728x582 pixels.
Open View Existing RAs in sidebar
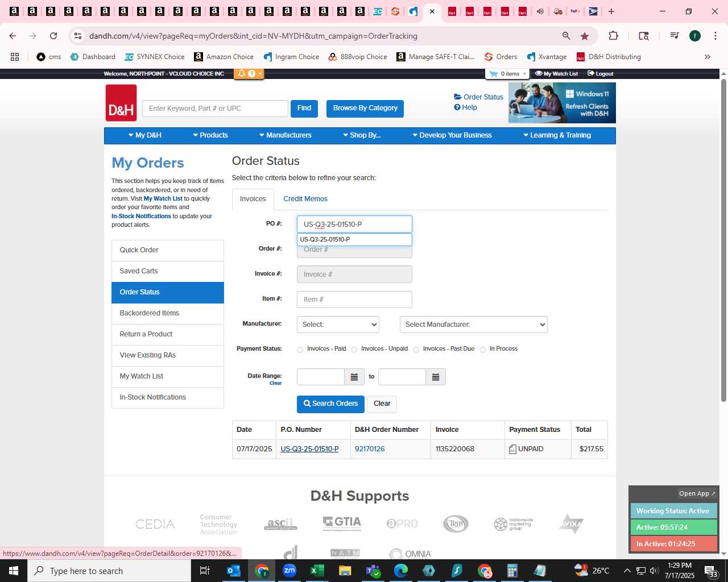click(168, 355)
